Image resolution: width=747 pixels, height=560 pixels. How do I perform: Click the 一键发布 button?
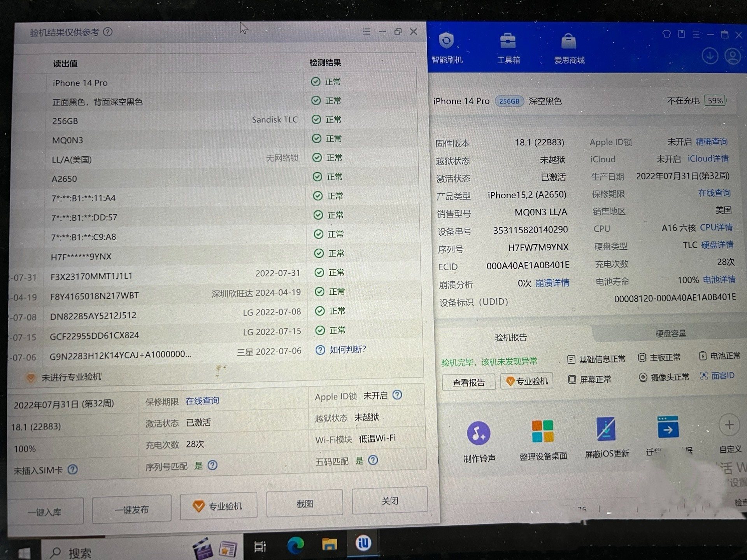coord(132,509)
